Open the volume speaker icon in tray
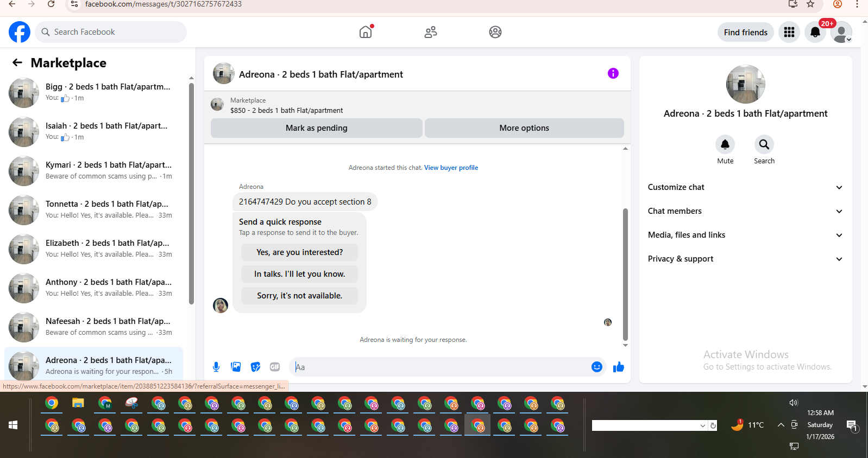Image resolution: width=868 pixels, height=458 pixels. pos(794,403)
